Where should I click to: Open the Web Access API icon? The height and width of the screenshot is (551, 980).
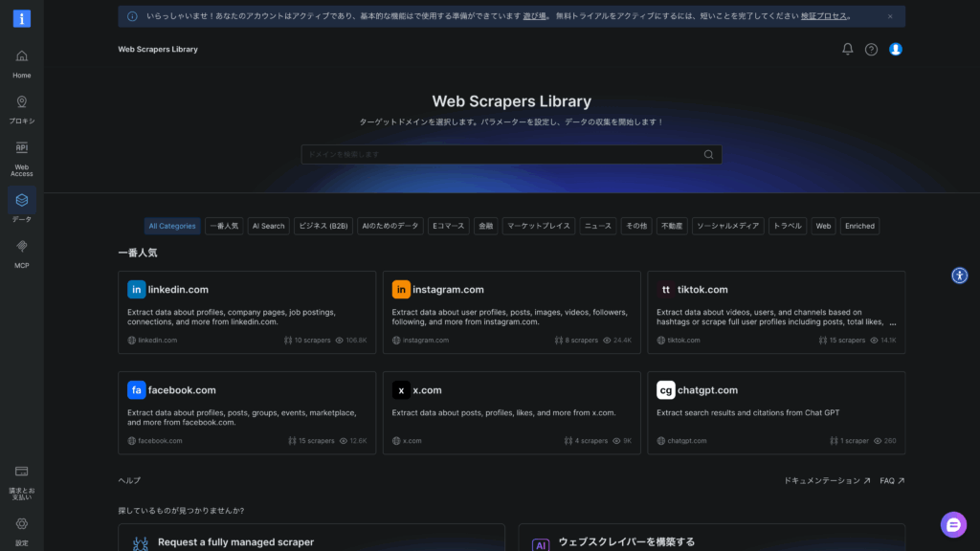point(21,148)
